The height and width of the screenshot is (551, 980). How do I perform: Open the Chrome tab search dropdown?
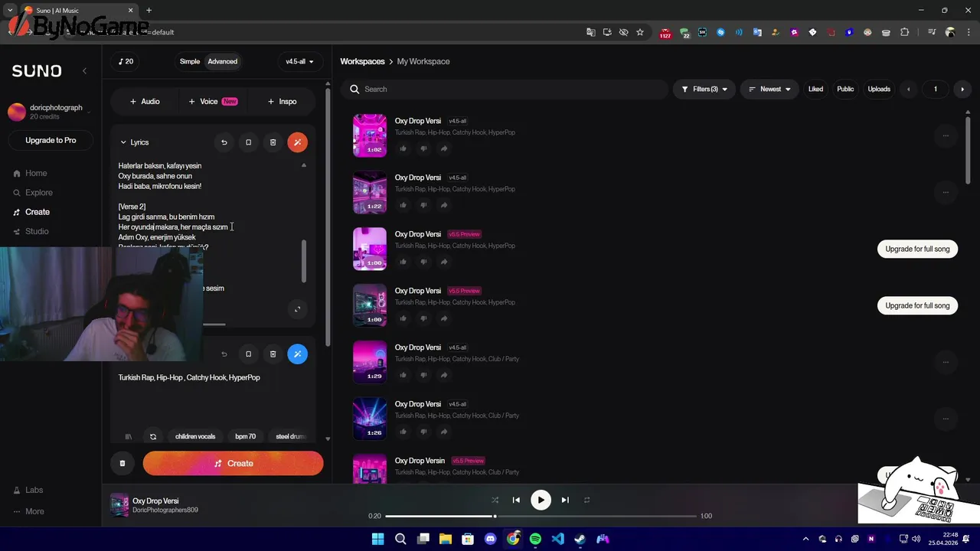coord(10,10)
